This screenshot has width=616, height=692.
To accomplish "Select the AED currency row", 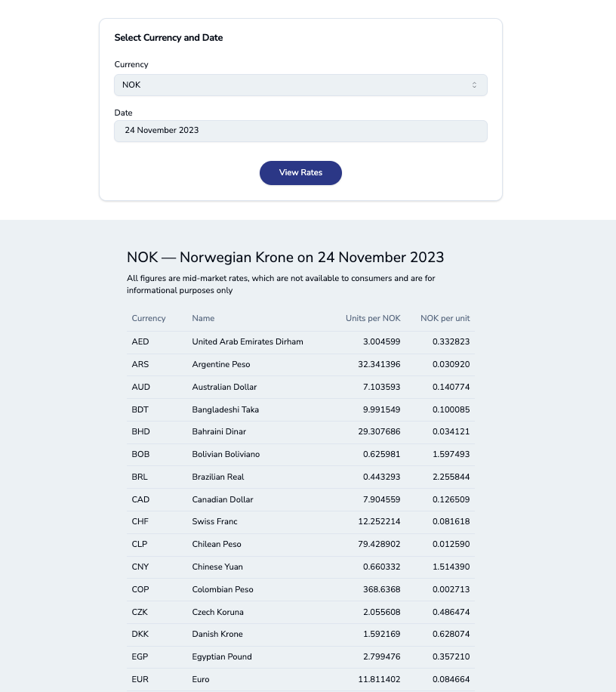I will (300, 342).
